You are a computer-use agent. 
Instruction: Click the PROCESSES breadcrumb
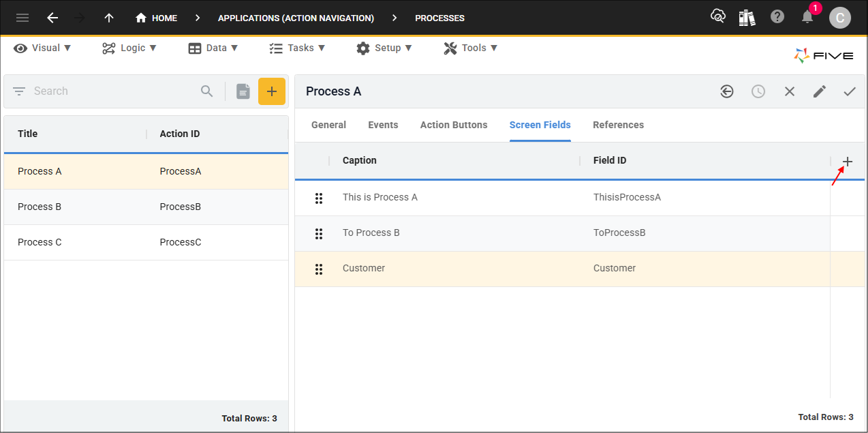(439, 18)
